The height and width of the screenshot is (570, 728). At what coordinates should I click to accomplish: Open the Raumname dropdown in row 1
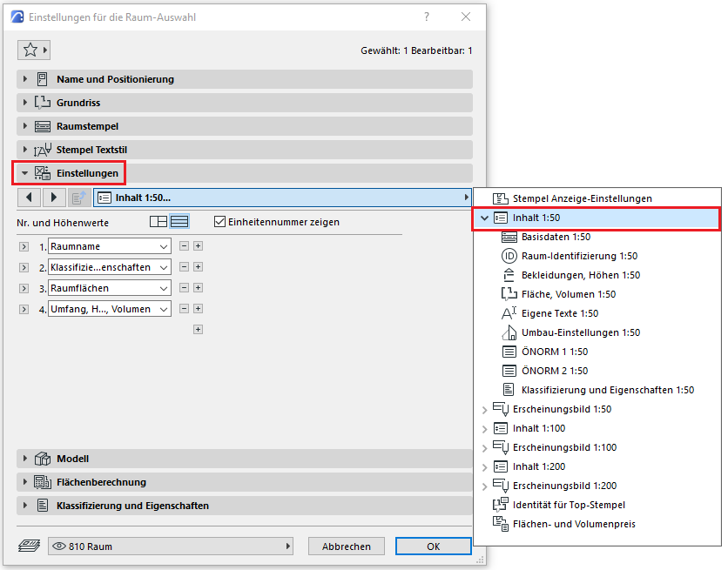point(110,246)
